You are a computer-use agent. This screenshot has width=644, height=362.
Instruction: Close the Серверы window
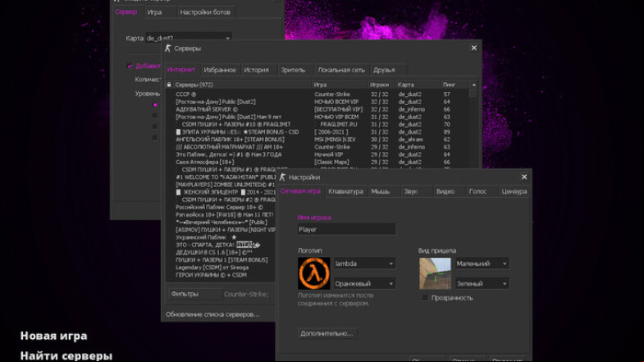[x=474, y=48]
